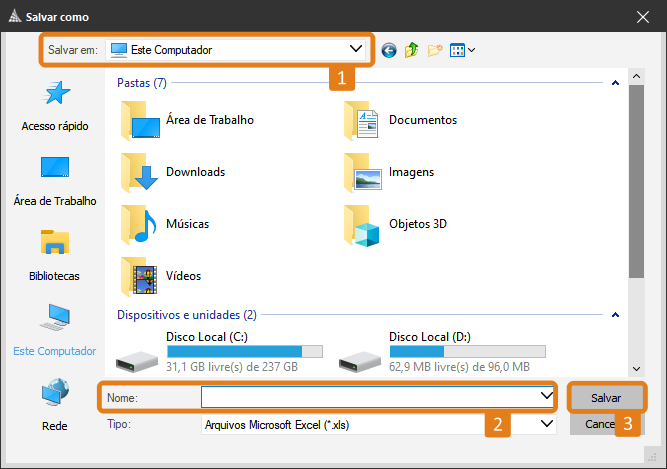Click the Salvar button
Viewport: 667px width, 469px height.
point(605,397)
